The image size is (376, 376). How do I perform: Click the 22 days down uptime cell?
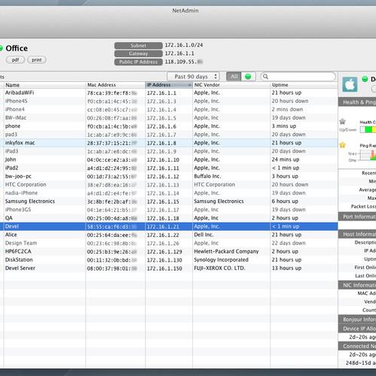288,243
